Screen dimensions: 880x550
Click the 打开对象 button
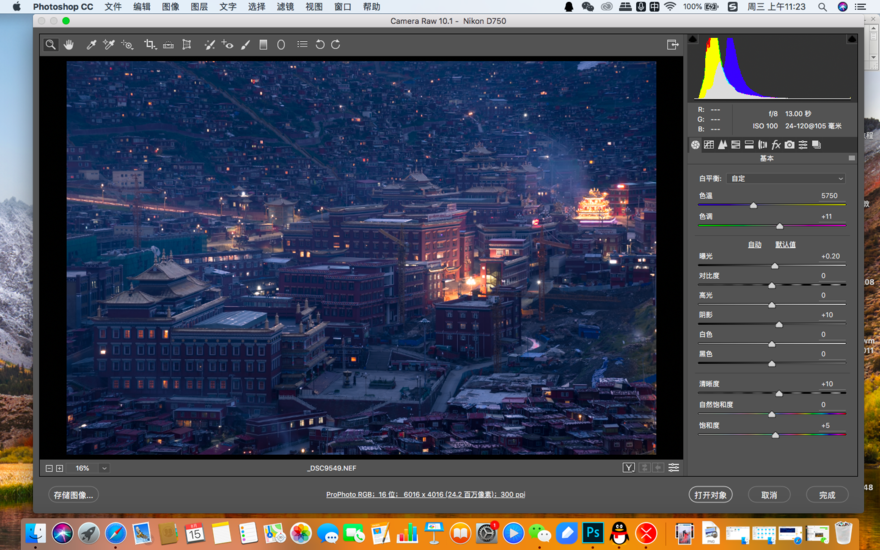(711, 494)
